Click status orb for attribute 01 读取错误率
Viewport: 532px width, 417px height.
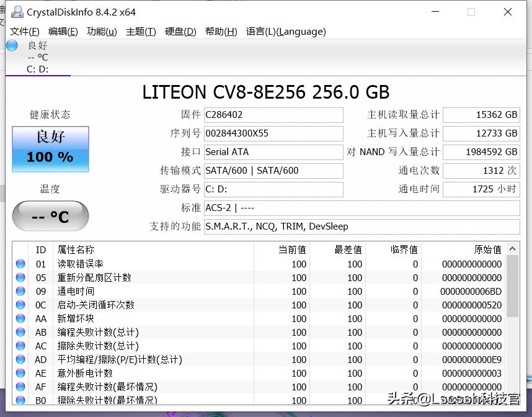click(x=20, y=264)
